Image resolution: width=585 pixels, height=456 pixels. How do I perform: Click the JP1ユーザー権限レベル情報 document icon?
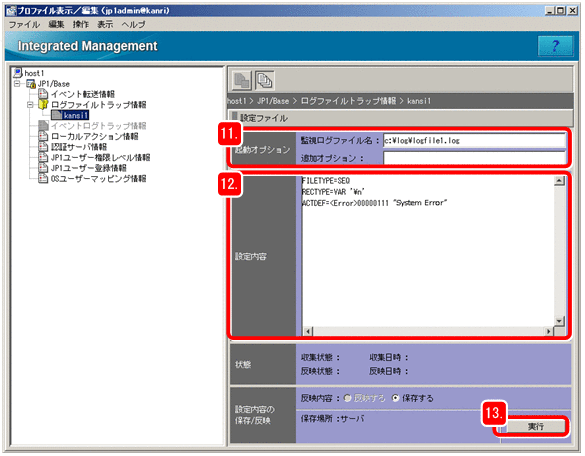[43, 157]
